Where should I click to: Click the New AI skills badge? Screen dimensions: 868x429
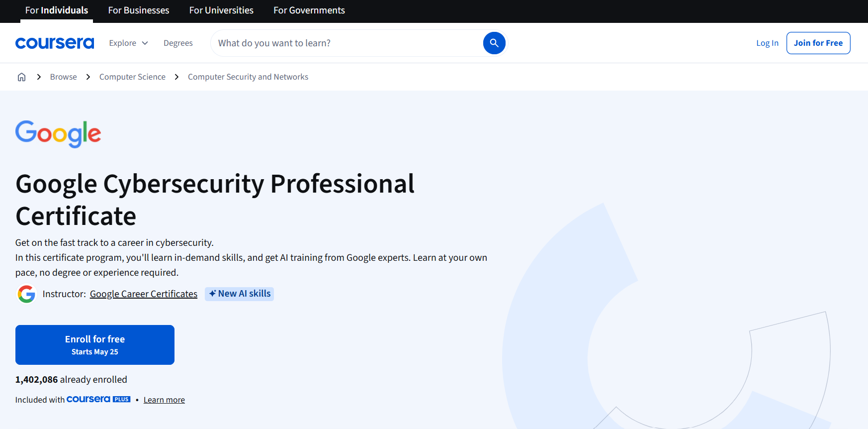coord(240,294)
